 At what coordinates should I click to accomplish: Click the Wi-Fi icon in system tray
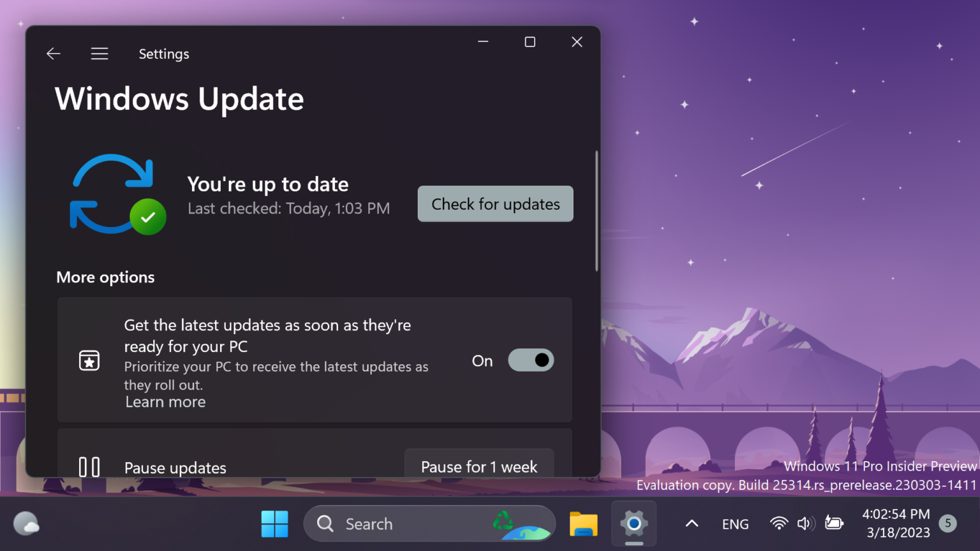(x=778, y=523)
